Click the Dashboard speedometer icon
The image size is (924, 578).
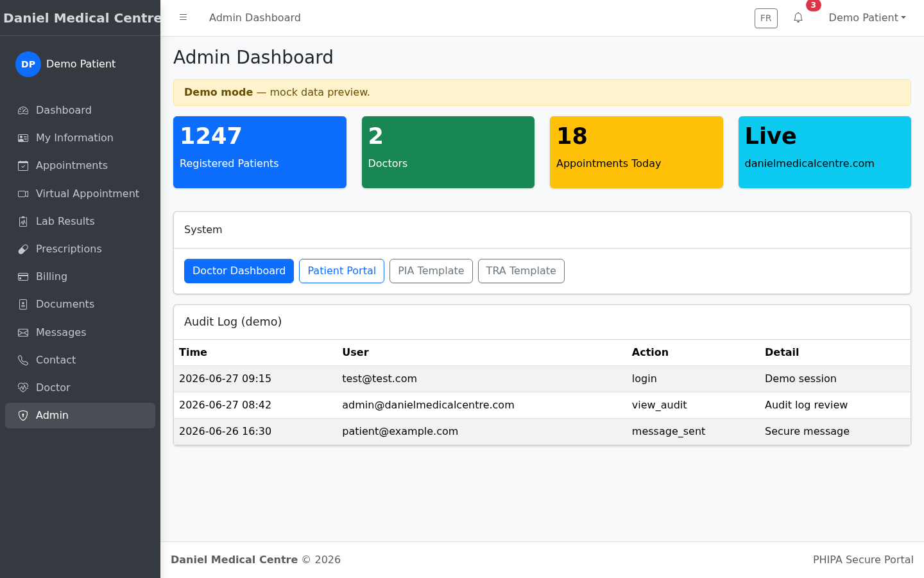[x=23, y=110]
